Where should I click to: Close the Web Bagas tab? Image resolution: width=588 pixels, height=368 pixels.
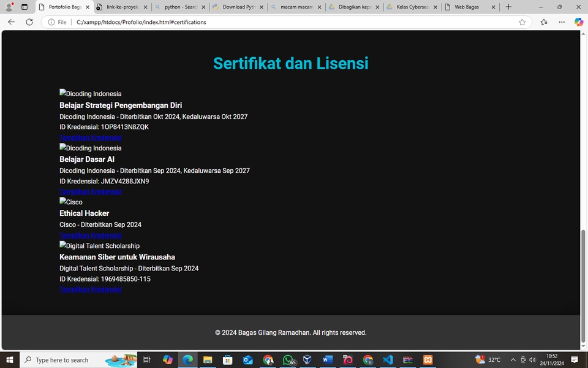pyautogui.click(x=493, y=7)
